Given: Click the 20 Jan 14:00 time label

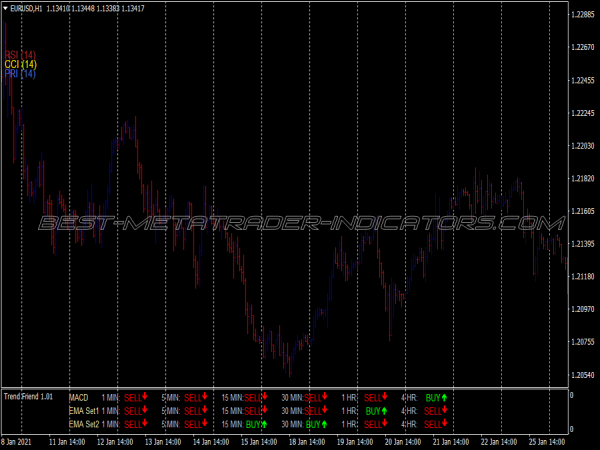Looking at the screenshot, I should pos(403,442).
